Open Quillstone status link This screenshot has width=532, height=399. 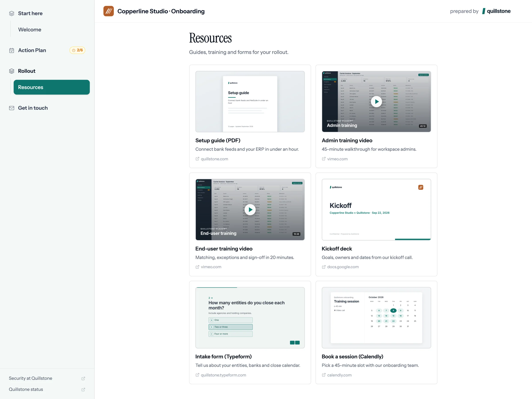click(26, 389)
